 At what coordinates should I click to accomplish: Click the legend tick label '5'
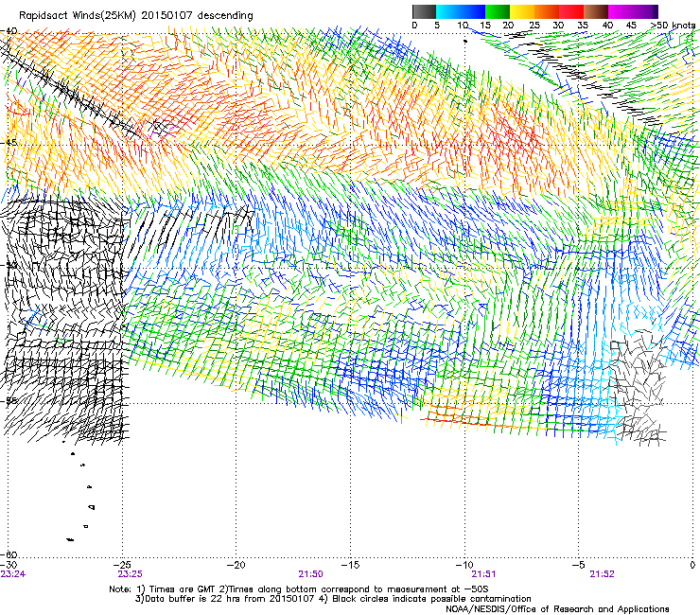pos(437,26)
